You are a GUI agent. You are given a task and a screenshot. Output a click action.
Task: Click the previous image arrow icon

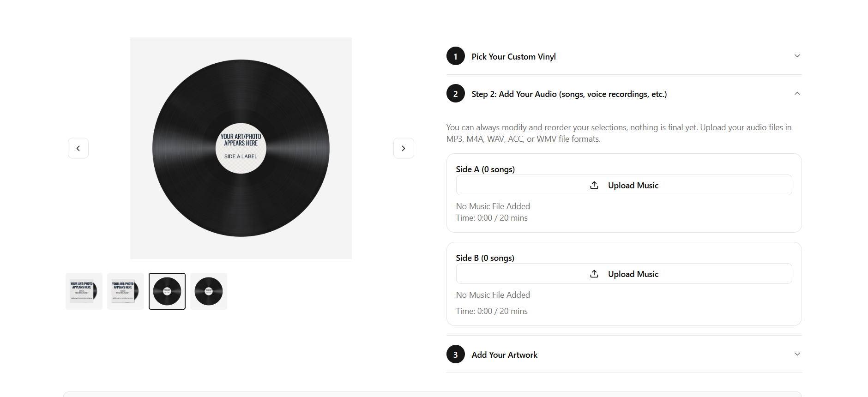[78, 148]
